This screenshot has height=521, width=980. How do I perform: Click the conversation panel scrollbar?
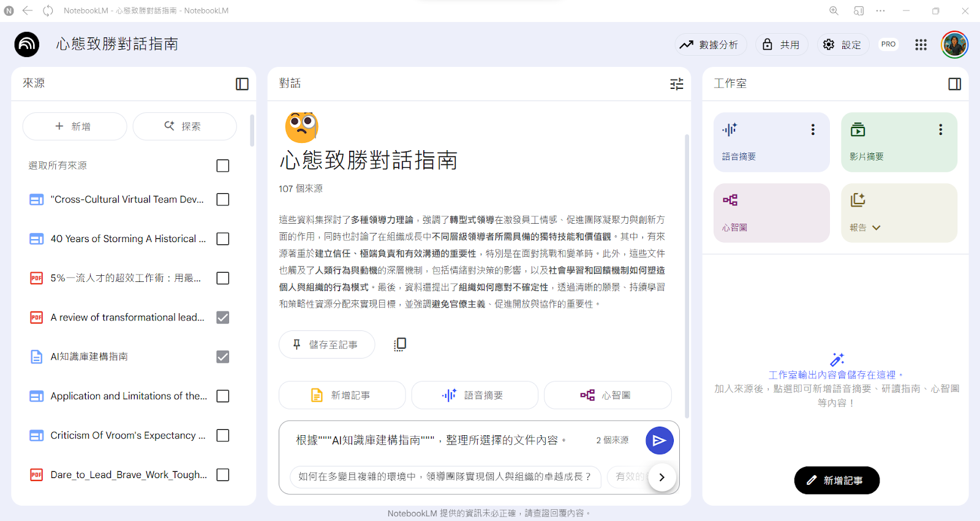[687, 276]
